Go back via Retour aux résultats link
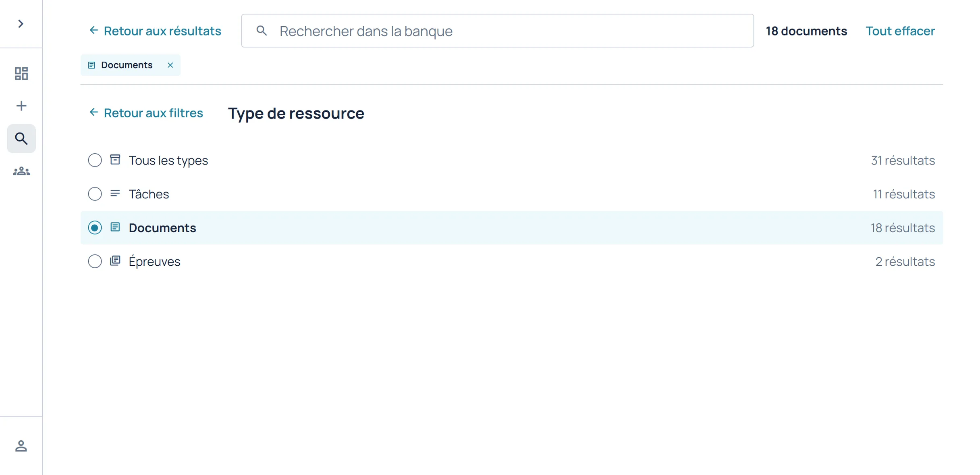Image resolution: width=980 pixels, height=475 pixels. (x=155, y=31)
